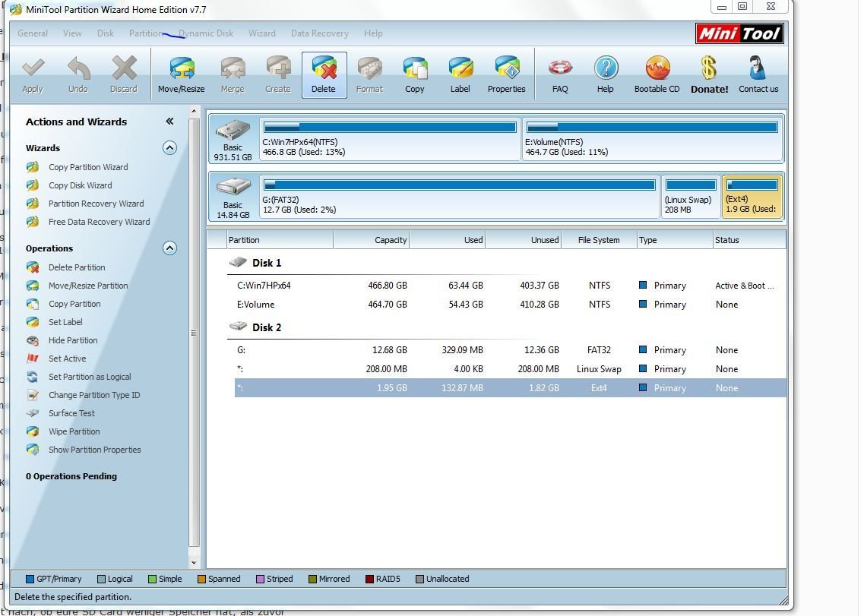Viewport: 864px width, 616px height.
Task: Start Partition Recovery Wizard
Action: click(96, 204)
